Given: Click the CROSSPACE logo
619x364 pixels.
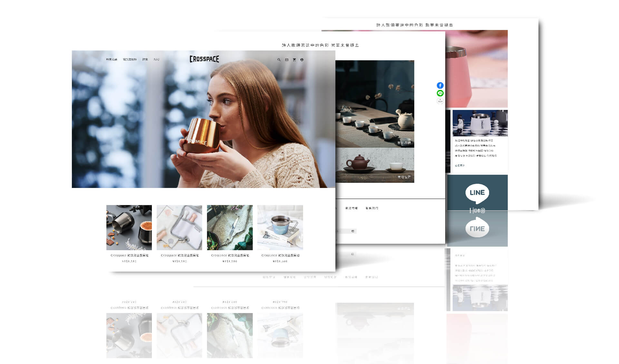Looking at the screenshot, I should pyautogui.click(x=204, y=59).
